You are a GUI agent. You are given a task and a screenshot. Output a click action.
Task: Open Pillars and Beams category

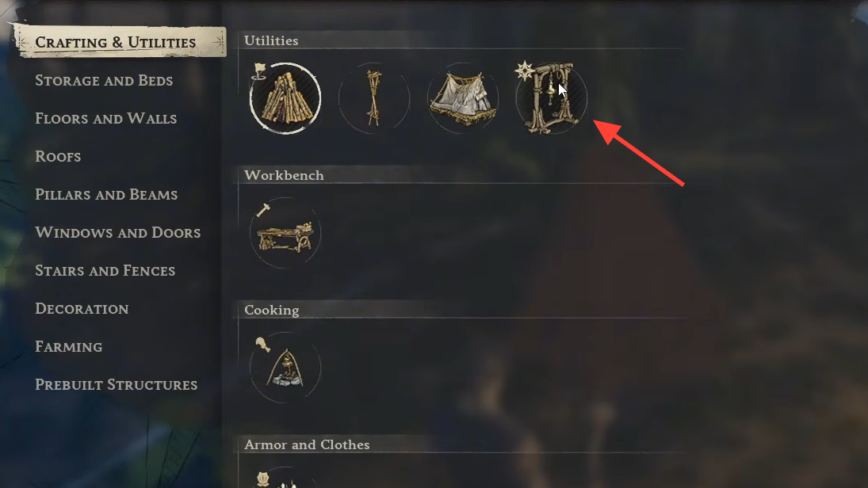(106, 195)
